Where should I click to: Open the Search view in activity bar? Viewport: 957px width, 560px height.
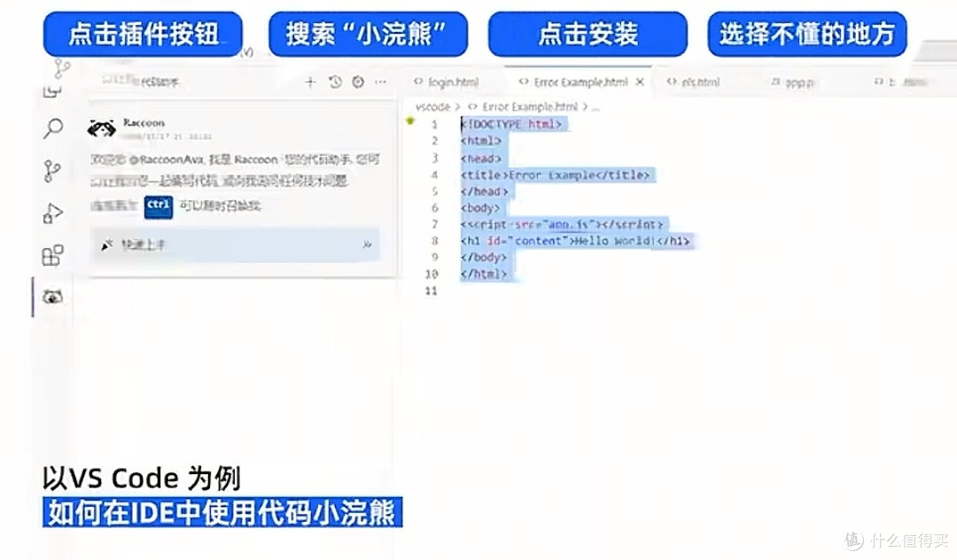pos(53,128)
